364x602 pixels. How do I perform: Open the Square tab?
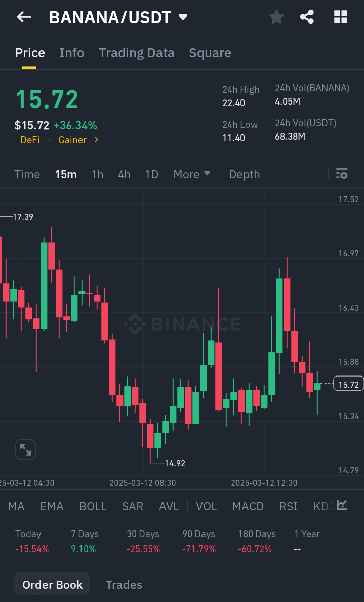[210, 53]
